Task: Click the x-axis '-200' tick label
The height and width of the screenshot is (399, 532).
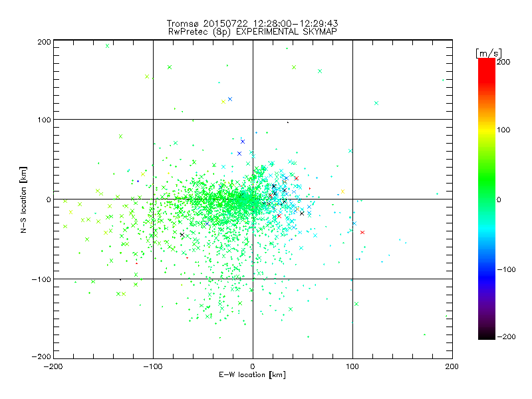Action: tap(53, 366)
